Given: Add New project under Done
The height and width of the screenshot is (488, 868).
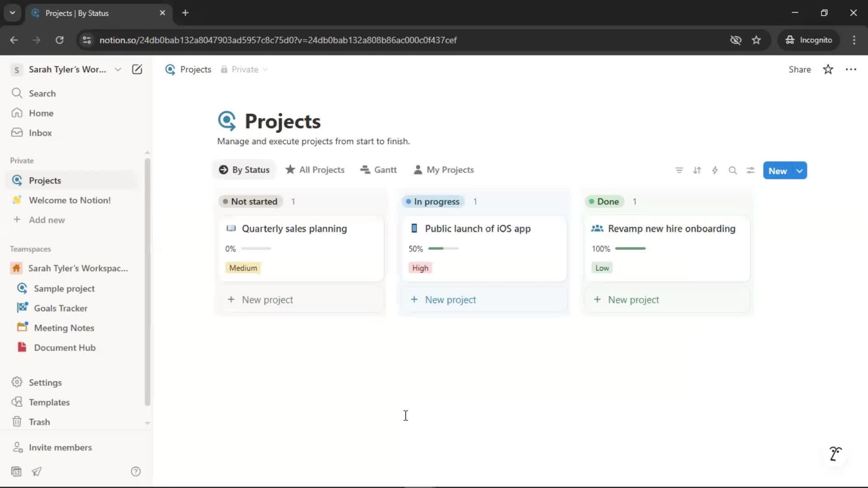Looking at the screenshot, I should (667, 300).
